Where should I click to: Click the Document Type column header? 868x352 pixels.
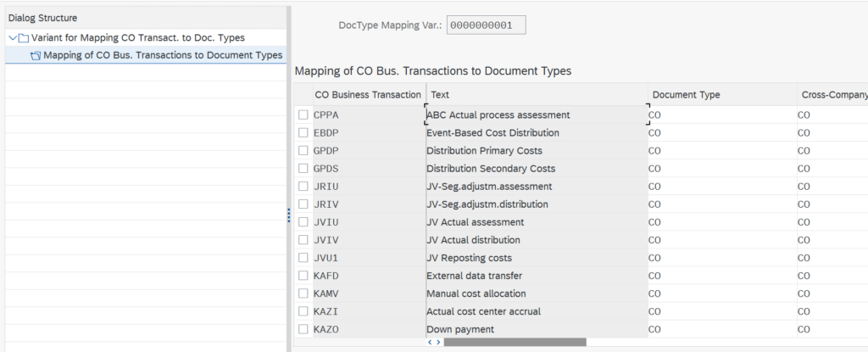(686, 95)
